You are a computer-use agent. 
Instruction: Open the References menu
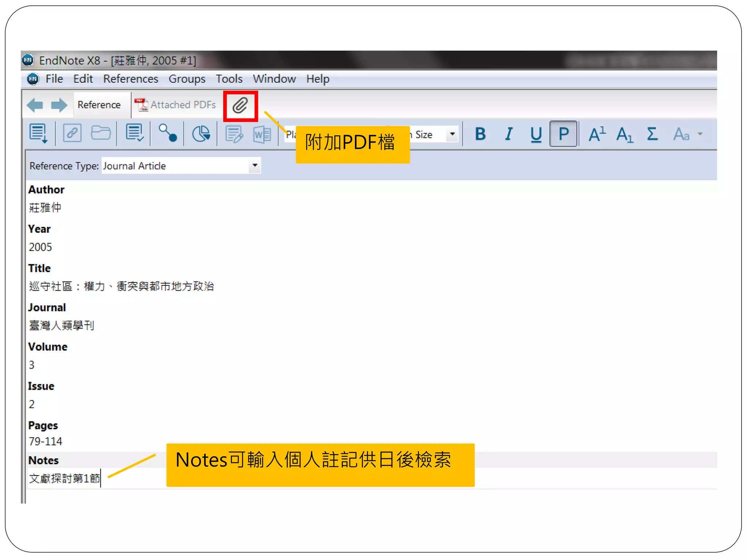[x=131, y=79]
